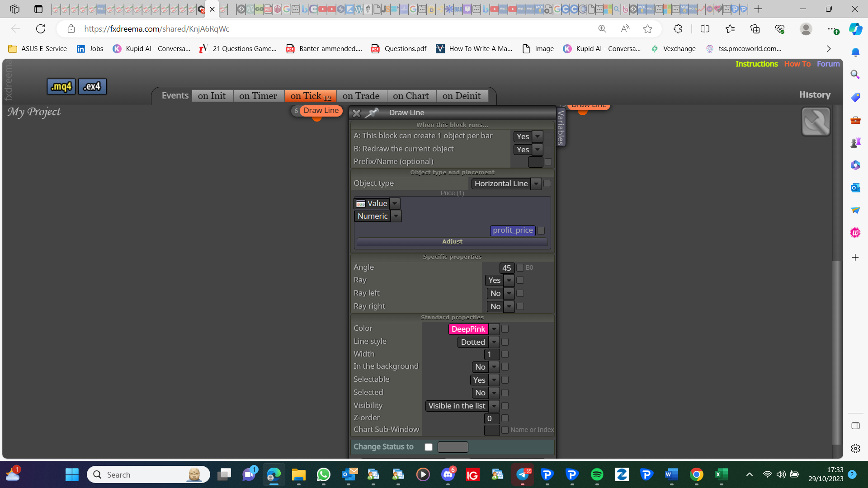Open the sidebar search icon
This screenshot has height=488, width=868.
pos(855,74)
